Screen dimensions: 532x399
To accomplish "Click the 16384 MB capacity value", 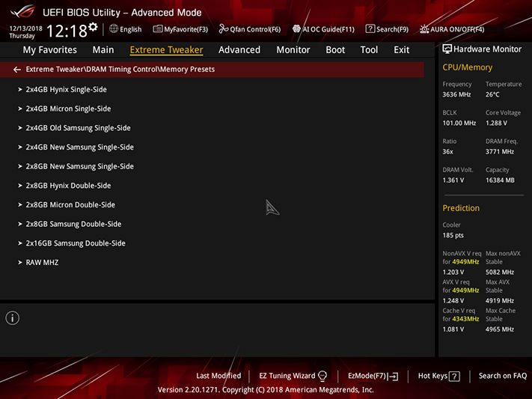I will (500, 180).
